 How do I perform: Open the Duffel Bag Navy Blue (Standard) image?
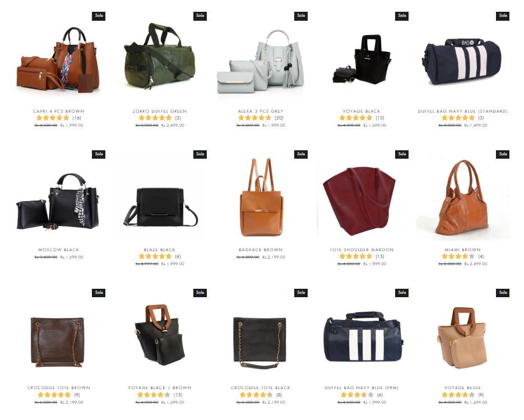coord(462,62)
